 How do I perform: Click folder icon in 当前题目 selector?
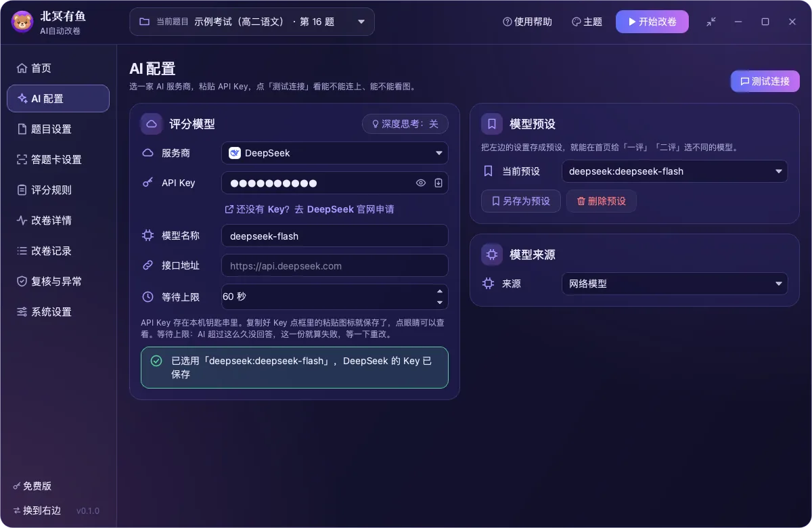[144, 22]
